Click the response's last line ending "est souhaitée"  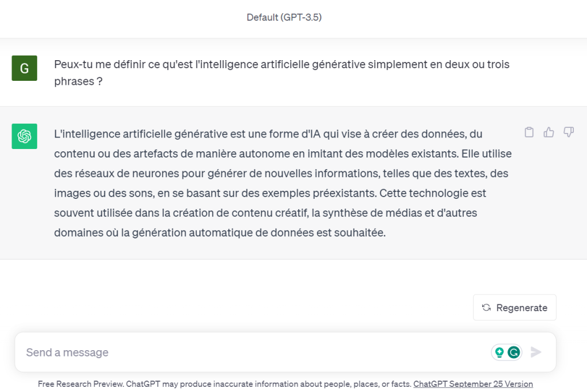pyautogui.click(x=220, y=233)
